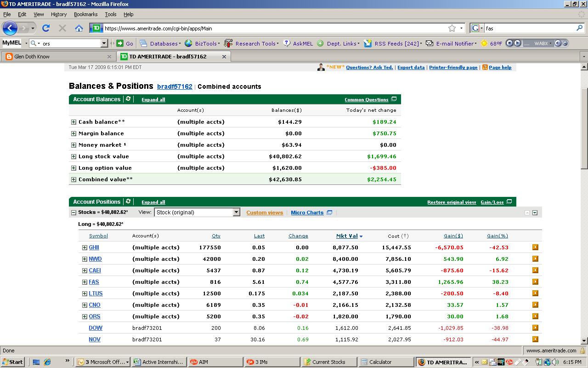Sort positions by the Mkt Val column
Image resolution: width=588 pixels, height=368 pixels.
pyautogui.click(x=347, y=236)
